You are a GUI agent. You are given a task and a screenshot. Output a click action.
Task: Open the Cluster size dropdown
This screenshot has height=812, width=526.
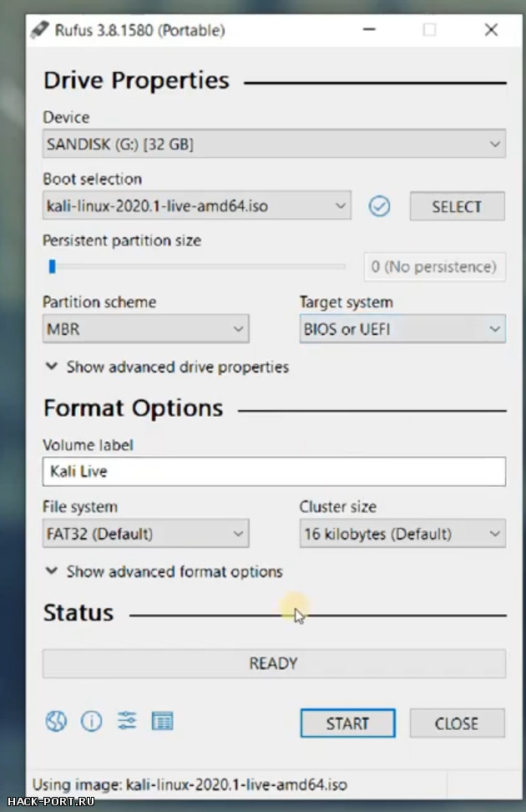pyautogui.click(x=402, y=533)
